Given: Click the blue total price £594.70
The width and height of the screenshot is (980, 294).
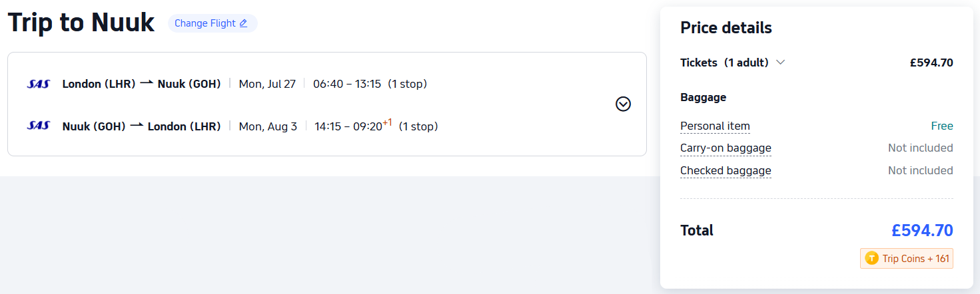Looking at the screenshot, I should [922, 230].
